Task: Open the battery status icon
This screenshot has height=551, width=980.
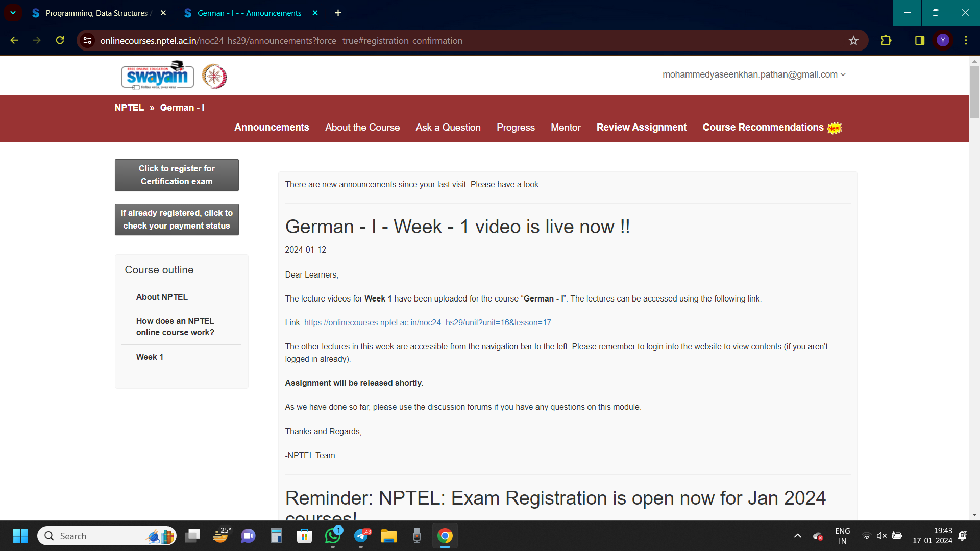Action: pyautogui.click(x=897, y=536)
